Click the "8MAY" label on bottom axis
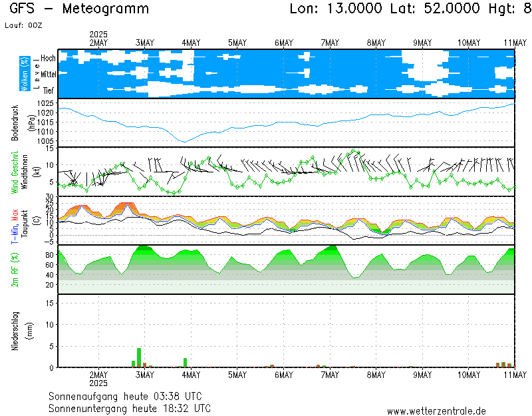The height and width of the screenshot is (416, 532). click(x=376, y=375)
